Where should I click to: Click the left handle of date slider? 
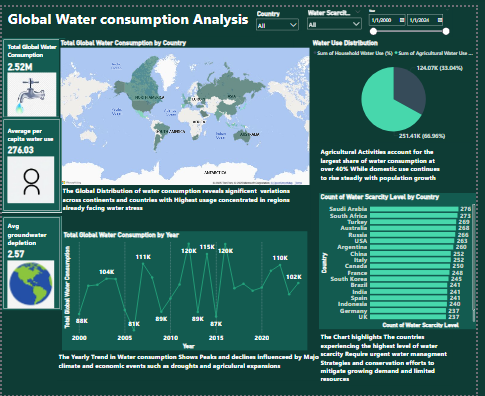pyautogui.click(x=373, y=31)
